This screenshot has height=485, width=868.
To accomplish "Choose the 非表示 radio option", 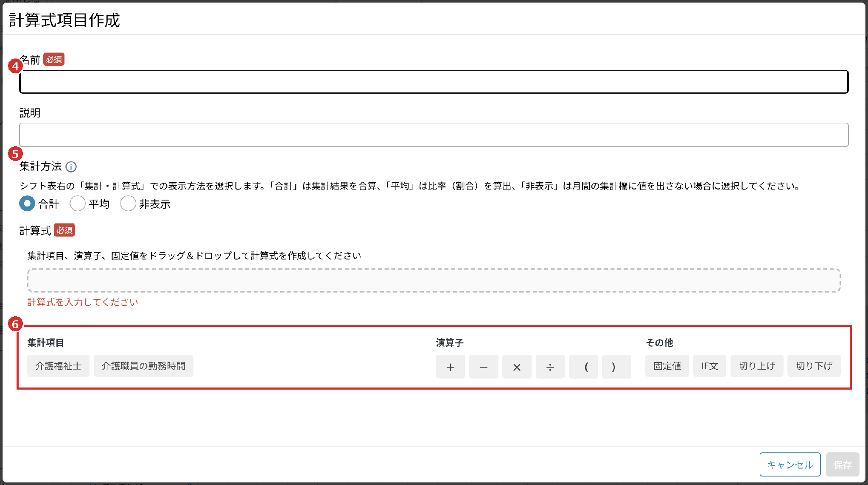I will click(128, 204).
